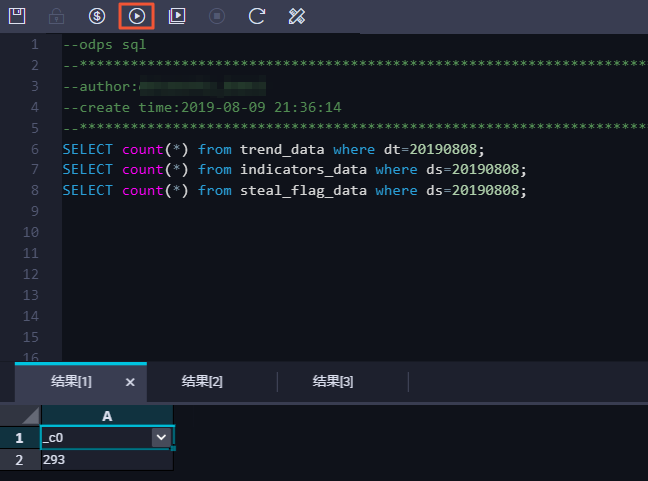Select column header A in results grid
Viewport: 648px width, 481px height.
107,416
